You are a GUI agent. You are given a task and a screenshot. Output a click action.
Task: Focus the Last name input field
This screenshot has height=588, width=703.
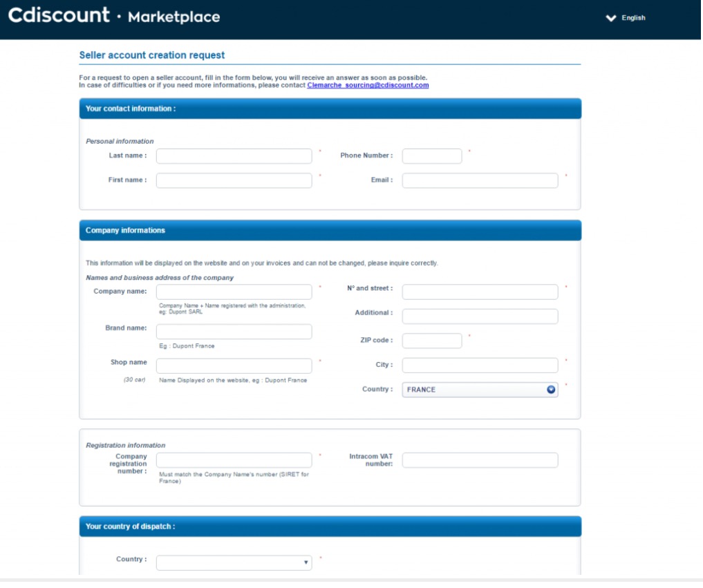[x=234, y=156]
